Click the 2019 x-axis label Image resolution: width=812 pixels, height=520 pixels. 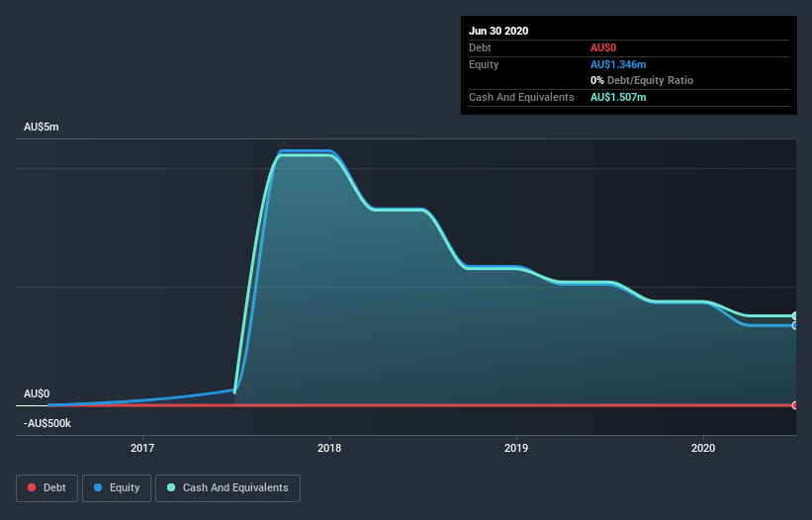coord(516,448)
